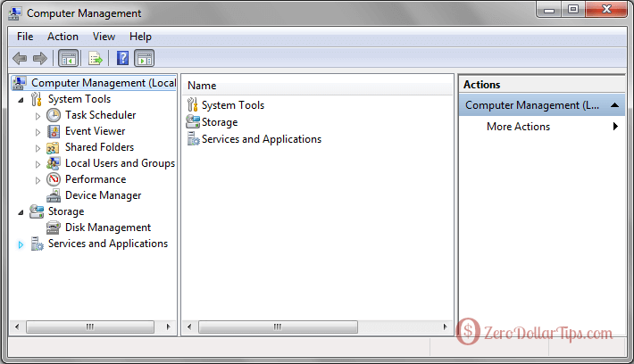Collapse the System Tools tree node
Image resolution: width=634 pixels, height=364 pixels.
(x=21, y=100)
